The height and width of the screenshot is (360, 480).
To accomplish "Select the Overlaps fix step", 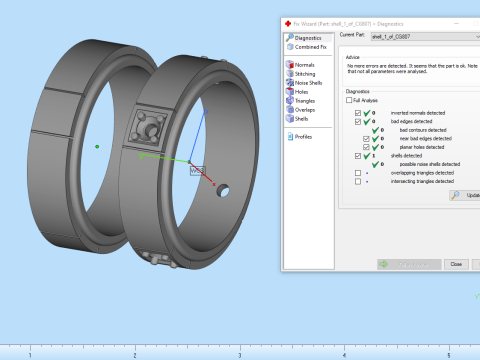I will (305, 110).
